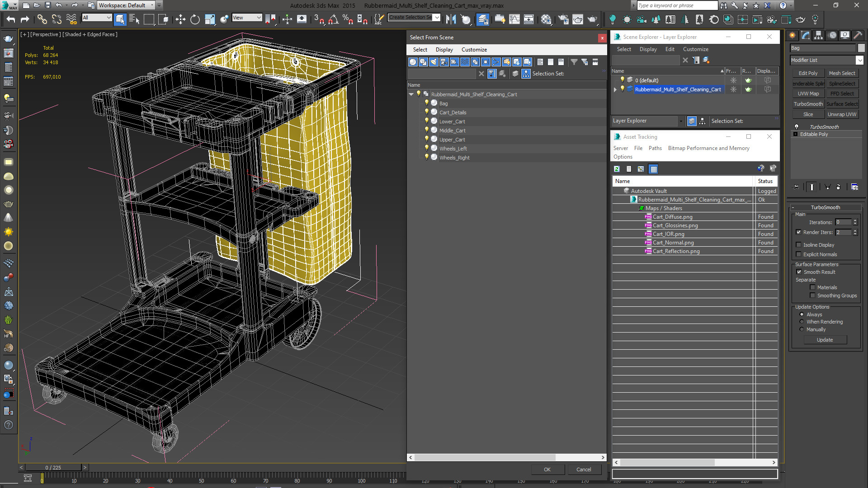The image size is (868, 488).
Task: Collapse the Rubbermaid_Multi_Shelf_Cleaning_Cart tree node
Action: pyautogui.click(x=411, y=94)
